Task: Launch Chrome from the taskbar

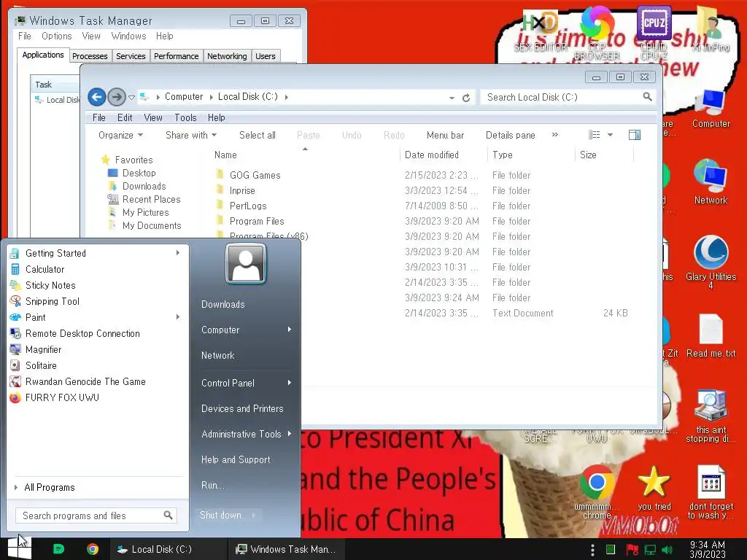Action: (x=93, y=549)
